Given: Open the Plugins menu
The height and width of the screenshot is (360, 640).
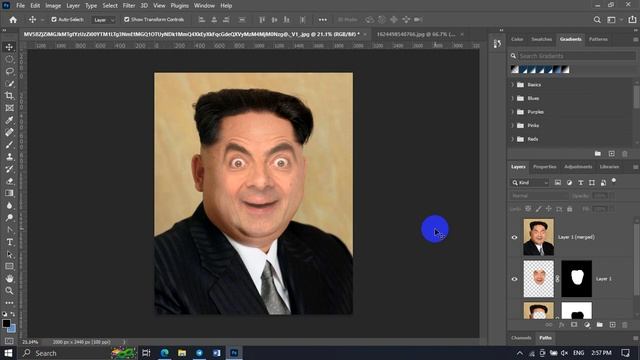Looking at the screenshot, I should tap(179, 6).
